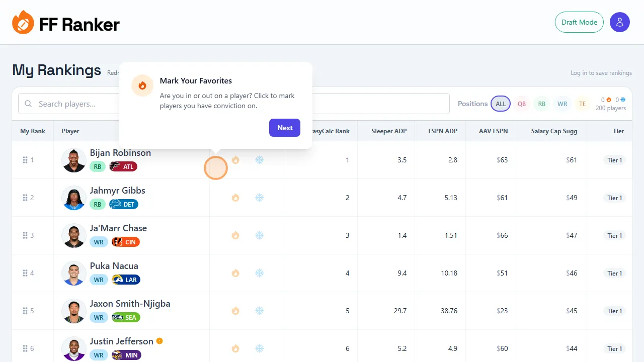This screenshot has height=362, width=644.
Task: Open Draft Mode
Action: (579, 22)
